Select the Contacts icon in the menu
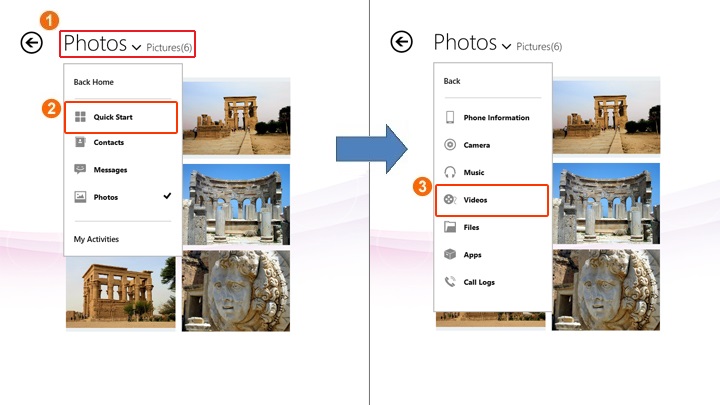Image resolution: width=720 pixels, height=405 pixels. (x=80, y=143)
